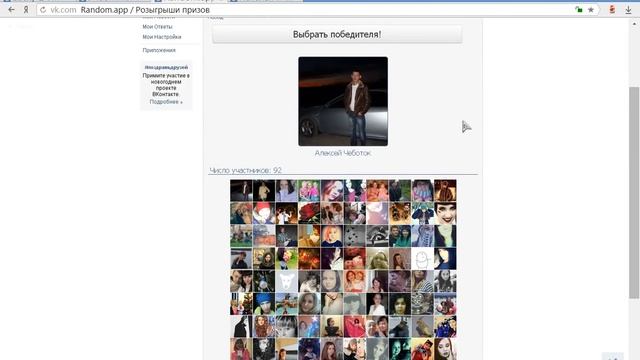This screenshot has height=360, width=640.
Task: Open the snowman drawing participant avatar
Action: [422, 258]
